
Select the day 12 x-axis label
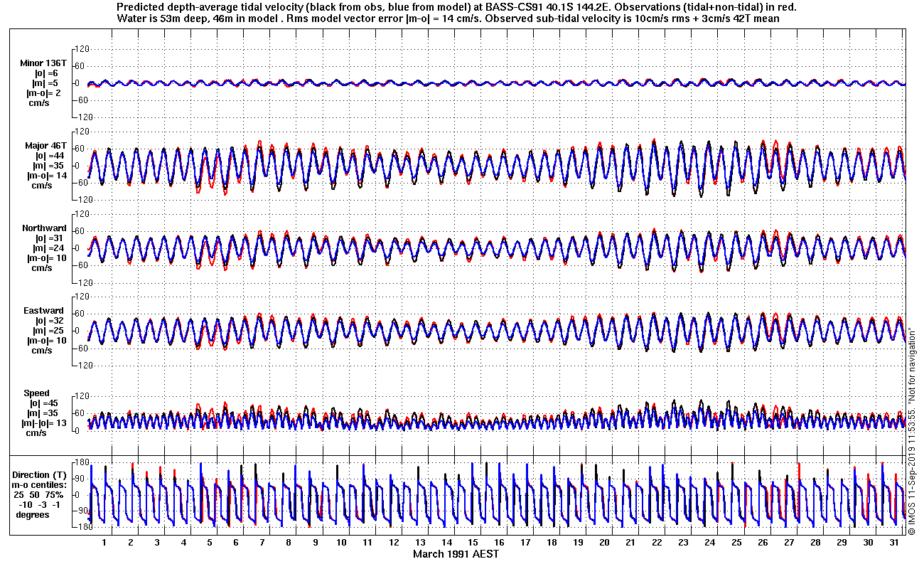[x=394, y=542]
